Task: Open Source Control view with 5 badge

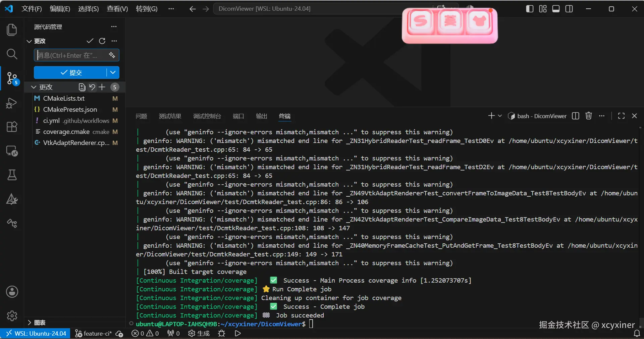Action: click(13, 79)
